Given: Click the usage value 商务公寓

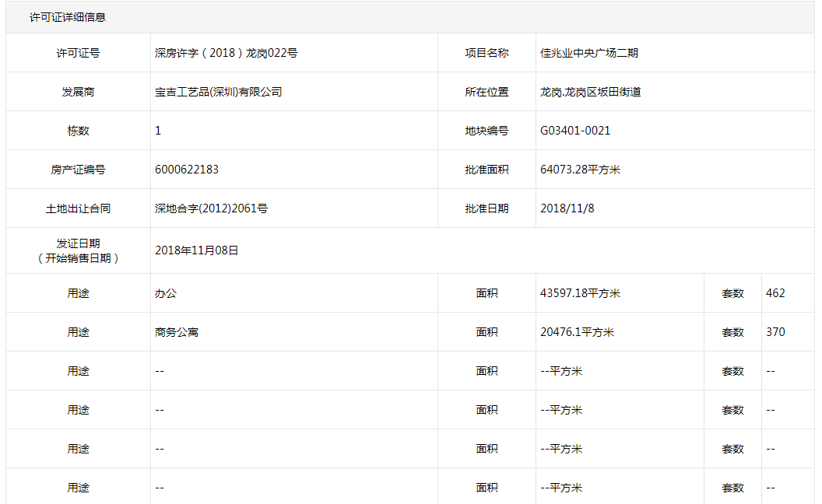Looking at the screenshot, I should (x=177, y=332).
